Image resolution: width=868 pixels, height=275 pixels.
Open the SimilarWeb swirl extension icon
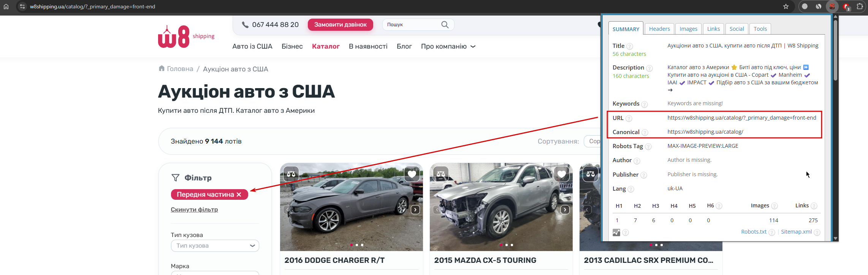[819, 6]
